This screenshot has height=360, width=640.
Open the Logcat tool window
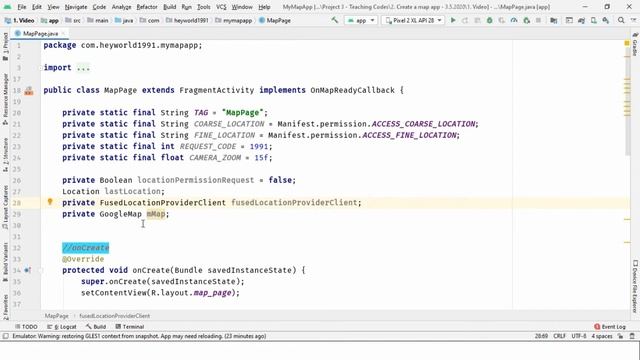pyautogui.click(x=62, y=327)
